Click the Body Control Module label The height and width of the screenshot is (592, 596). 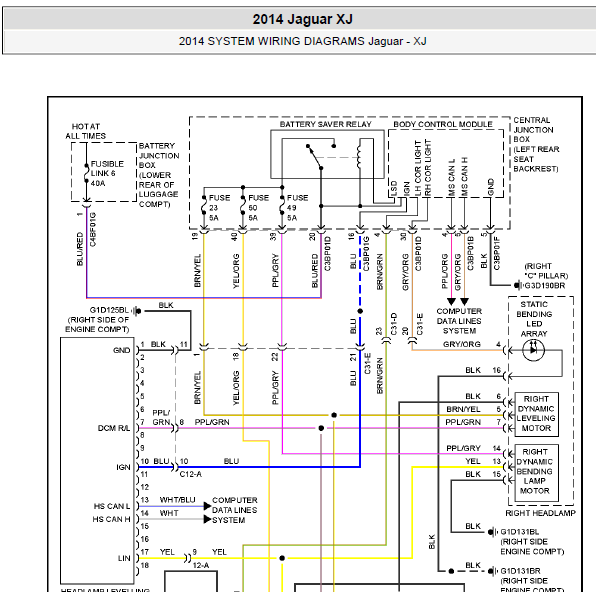(443, 124)
